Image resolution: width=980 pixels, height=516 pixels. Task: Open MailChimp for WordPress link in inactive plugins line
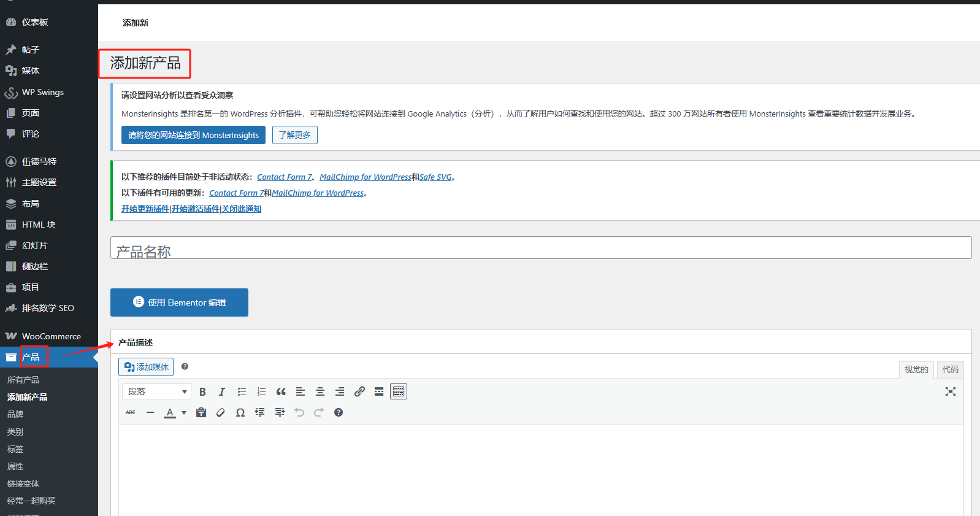click(366, 177)
